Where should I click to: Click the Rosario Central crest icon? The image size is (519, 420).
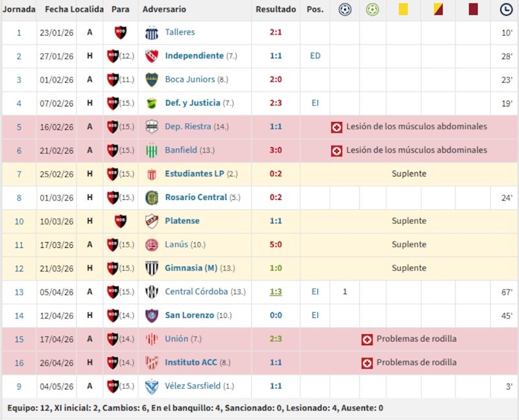(x=152, y=198)
